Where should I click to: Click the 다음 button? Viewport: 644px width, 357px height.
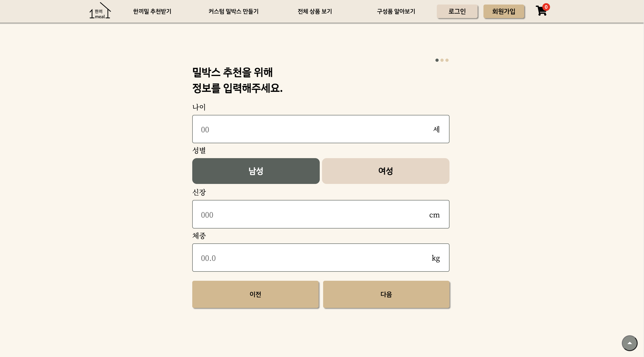click(x=386, y=294)
